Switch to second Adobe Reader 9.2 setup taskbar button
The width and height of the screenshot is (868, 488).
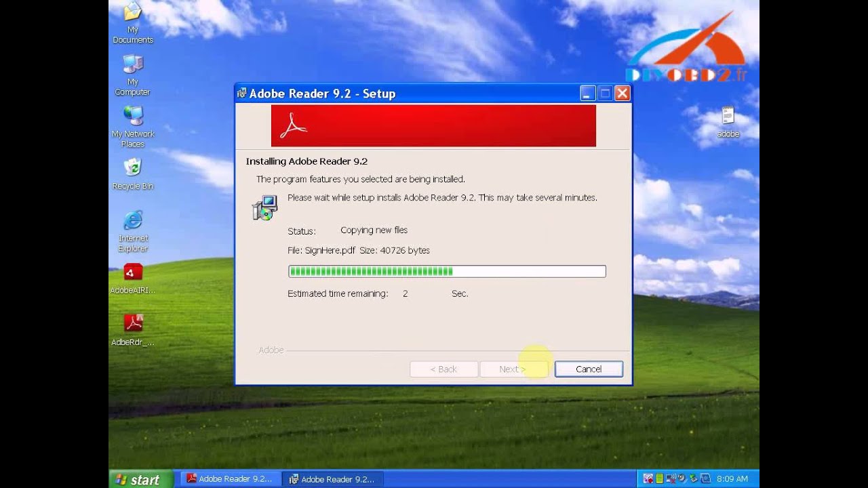click(x=332, y=479)
